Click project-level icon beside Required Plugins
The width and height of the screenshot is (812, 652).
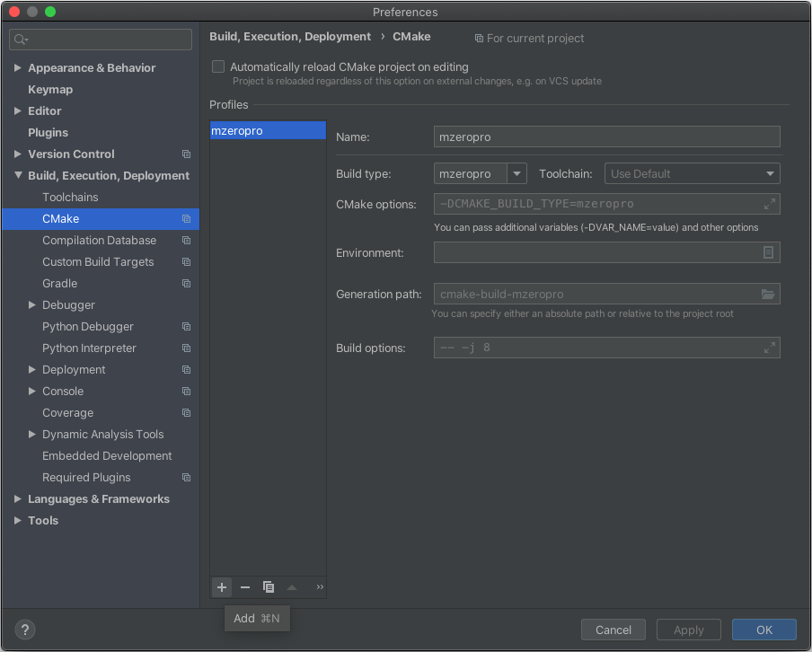187,478
